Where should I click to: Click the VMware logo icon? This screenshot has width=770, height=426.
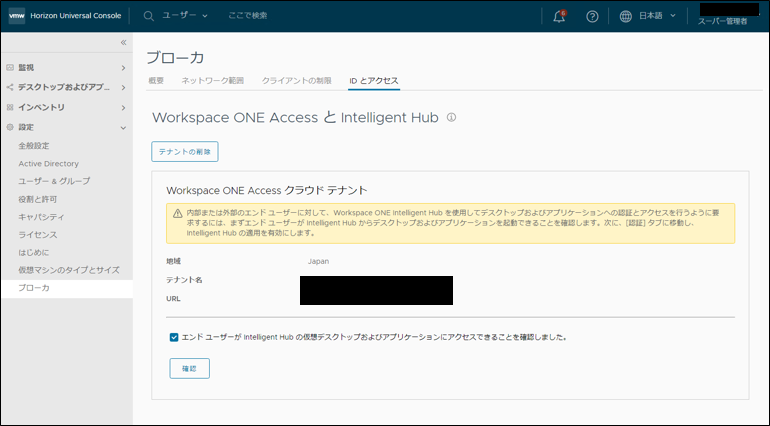(17, 16)
